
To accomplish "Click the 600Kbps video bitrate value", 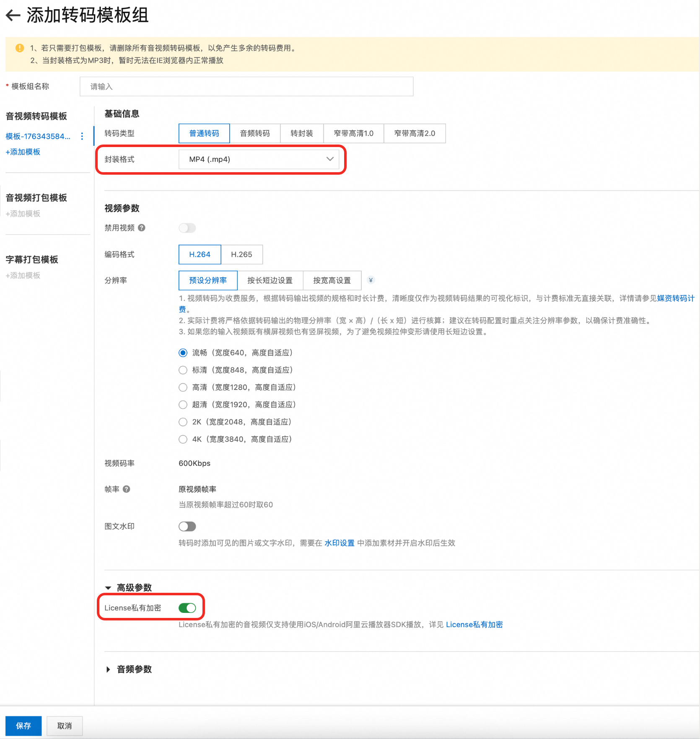I will (194, 463).
